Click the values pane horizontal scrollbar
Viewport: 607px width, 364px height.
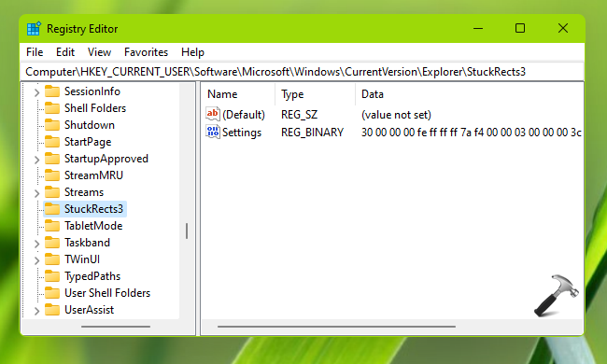point(336,327)
